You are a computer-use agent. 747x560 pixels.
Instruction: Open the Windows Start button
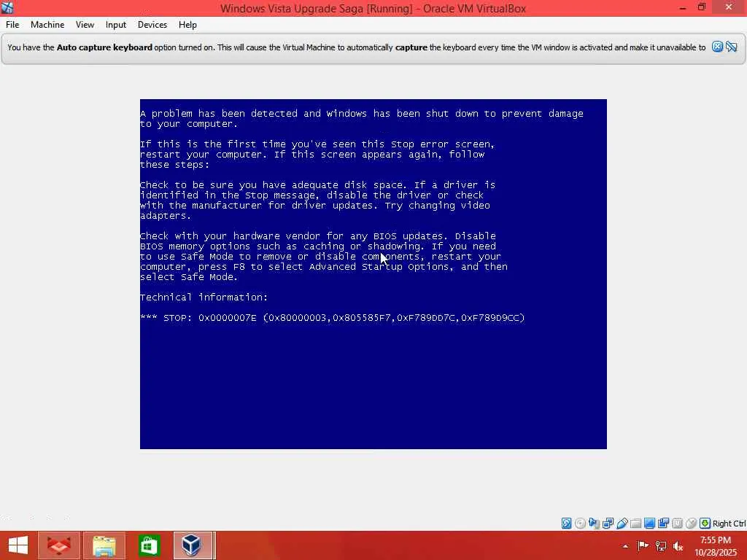18,545
